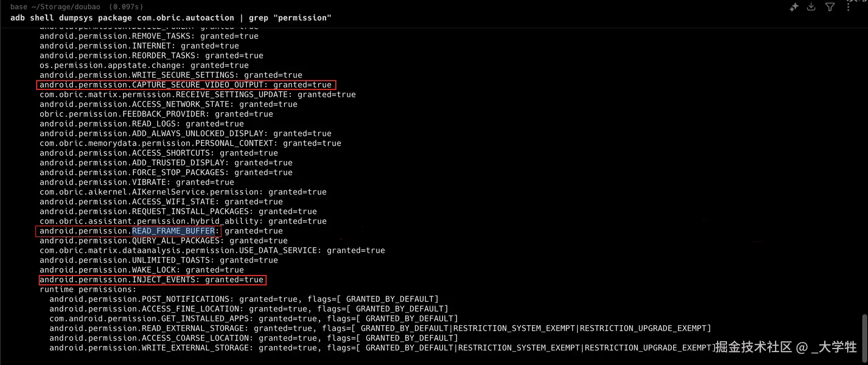Click the READ_LOGS permission line
868x365 pixels.
click(142, 124)
